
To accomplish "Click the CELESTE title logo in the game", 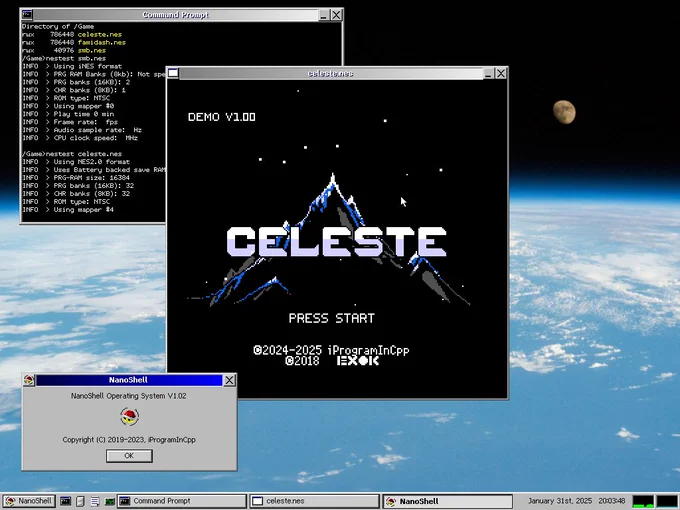I will point(337,242).
